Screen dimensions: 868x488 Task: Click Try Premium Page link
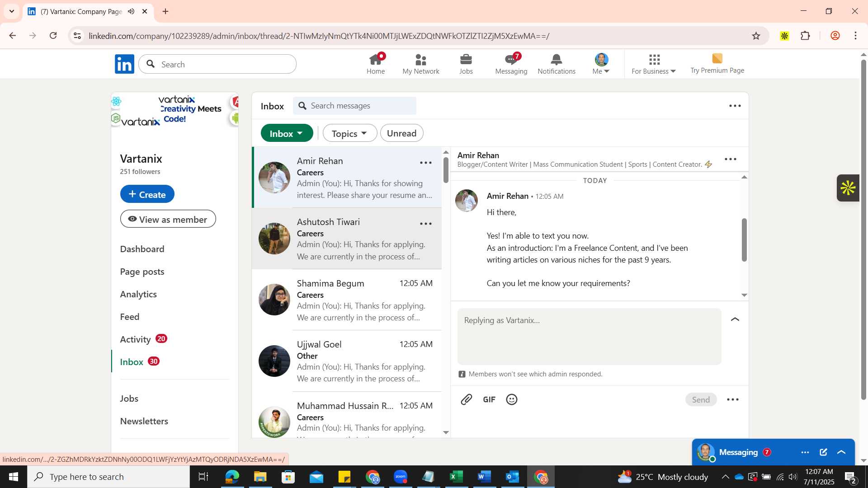717,64
